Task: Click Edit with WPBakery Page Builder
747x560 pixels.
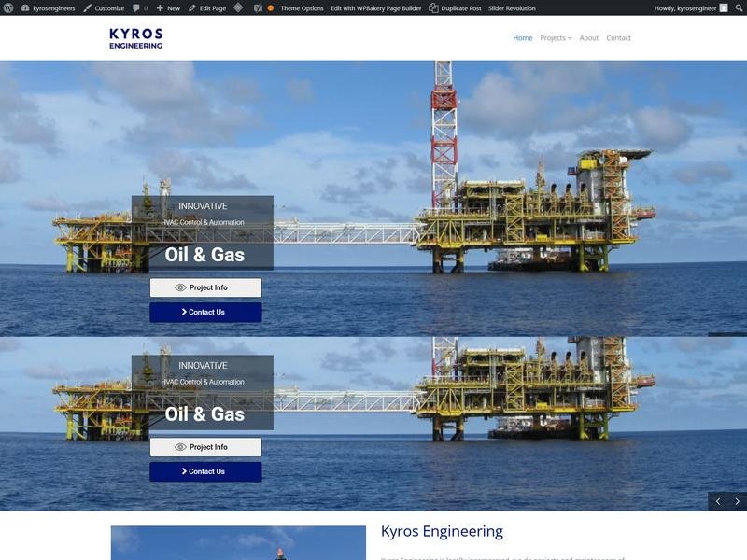Action: point(376,8)
